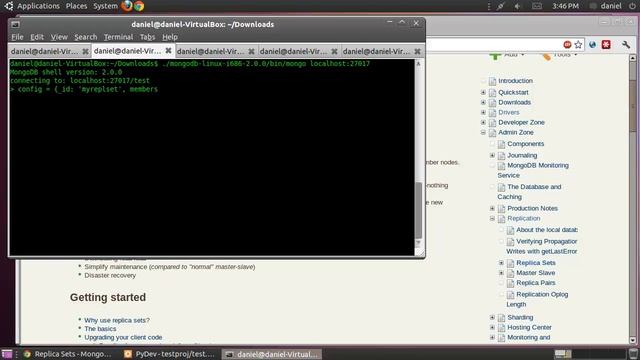Open the terminal Search menu
The image size is (640, 360).
[86, 37]
